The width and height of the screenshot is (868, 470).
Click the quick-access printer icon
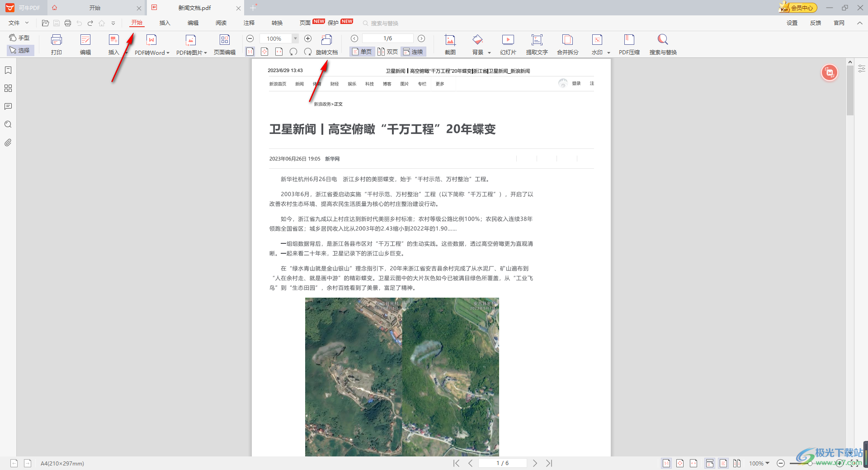(68, 23)
